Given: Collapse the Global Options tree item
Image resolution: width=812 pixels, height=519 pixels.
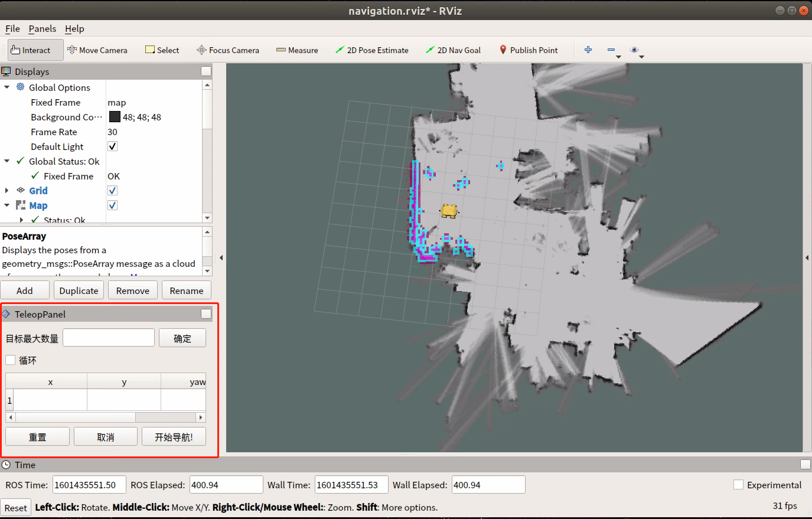Looking at the screenshot, I should [7, 87].
